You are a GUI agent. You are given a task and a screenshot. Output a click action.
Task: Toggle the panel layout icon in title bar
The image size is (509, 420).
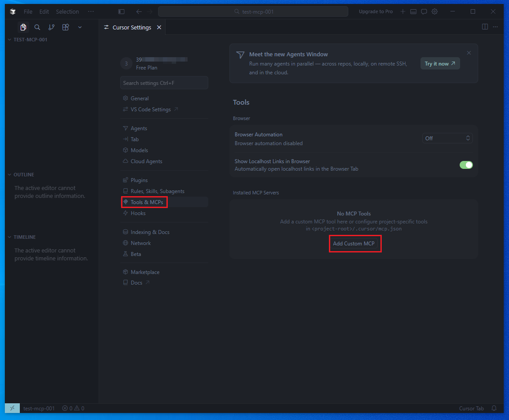(413, 12)
